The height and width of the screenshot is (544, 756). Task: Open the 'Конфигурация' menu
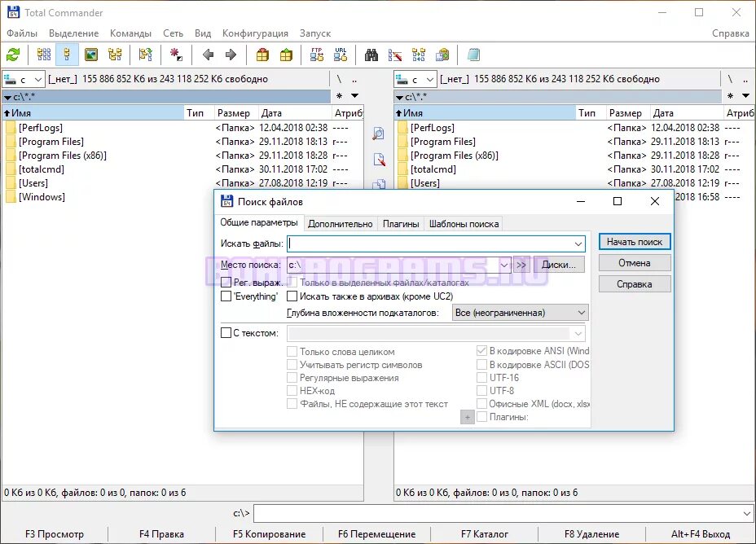click(255, 33)
